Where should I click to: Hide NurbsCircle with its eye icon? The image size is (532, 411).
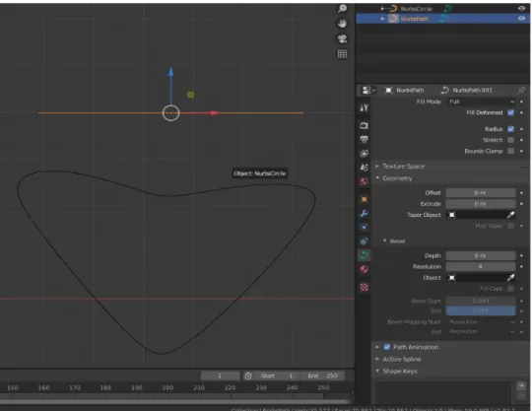coord(522,9)
